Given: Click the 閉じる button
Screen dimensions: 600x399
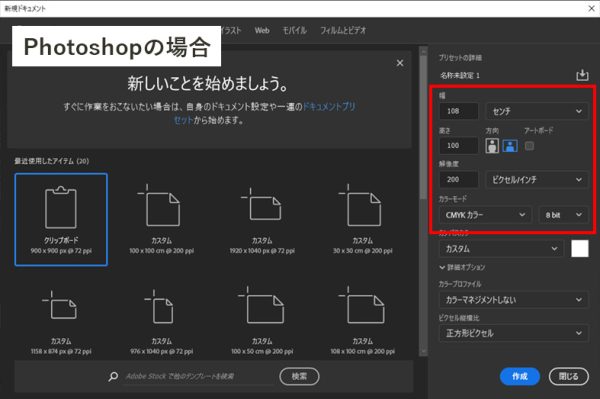Looking at the screenshot, I should click(569, 376).
